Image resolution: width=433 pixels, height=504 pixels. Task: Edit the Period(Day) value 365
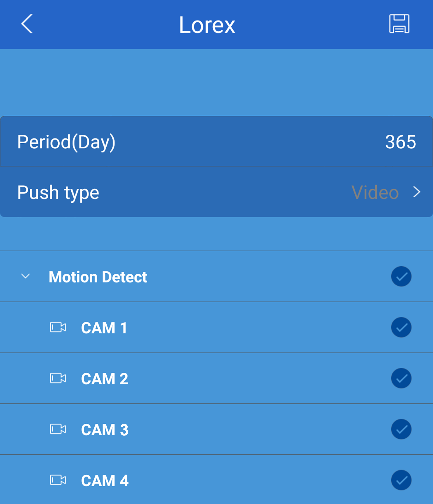tap(401, 142)
